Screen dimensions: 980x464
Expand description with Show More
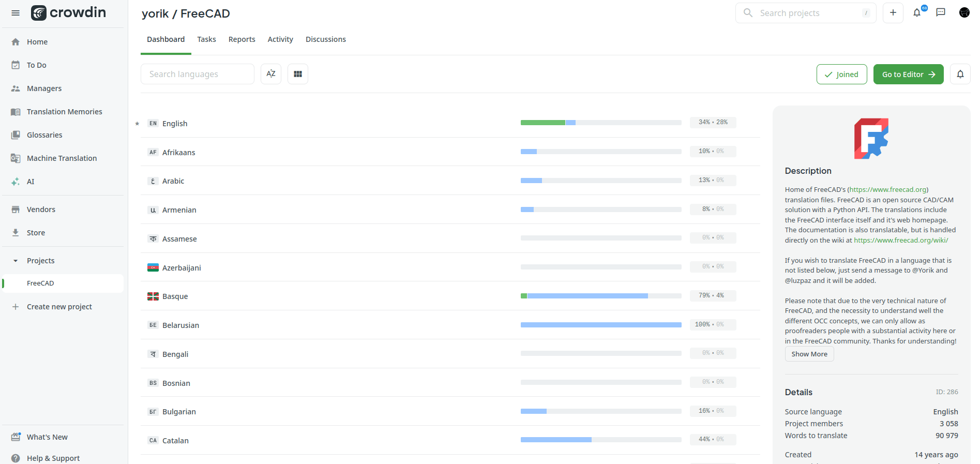click(809, 354)
